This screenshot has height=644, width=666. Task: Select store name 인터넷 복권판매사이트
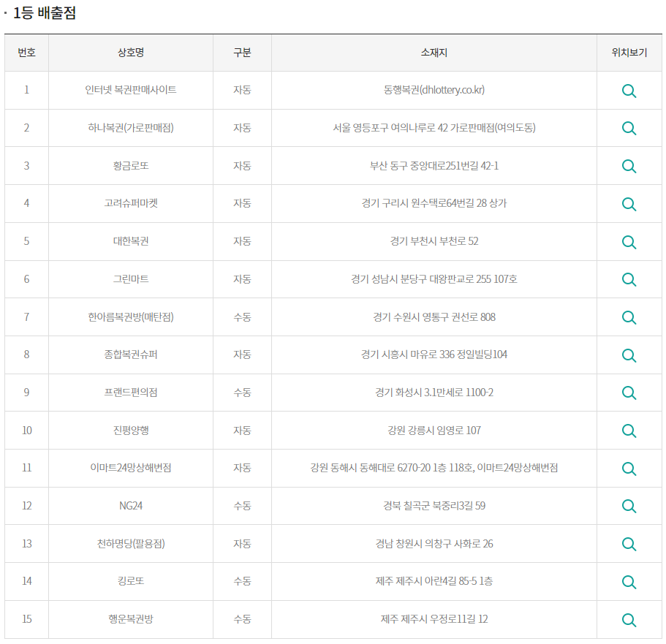point(131,90)
